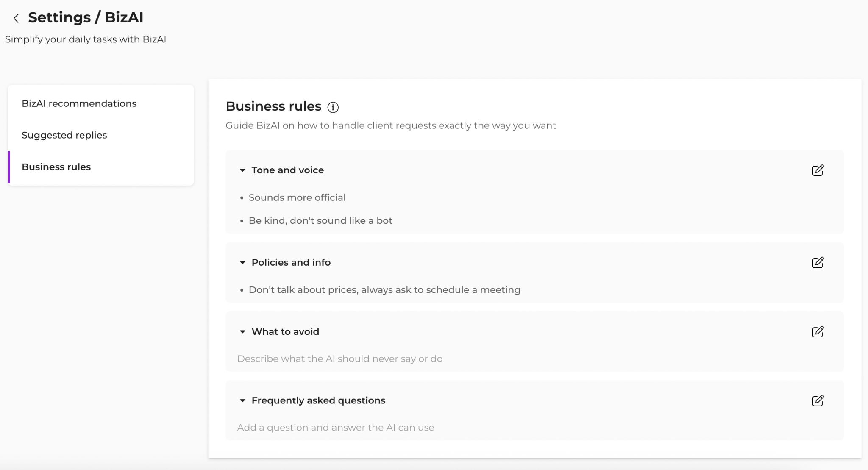Open the Business rules info icon
Viewport: 868px width, 470px height.
tap(333, 107)
